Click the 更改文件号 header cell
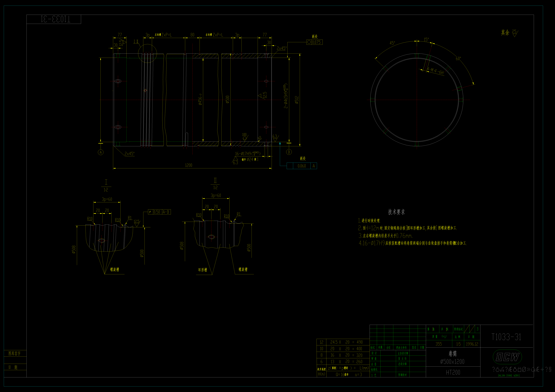 [x=401, y=348]
